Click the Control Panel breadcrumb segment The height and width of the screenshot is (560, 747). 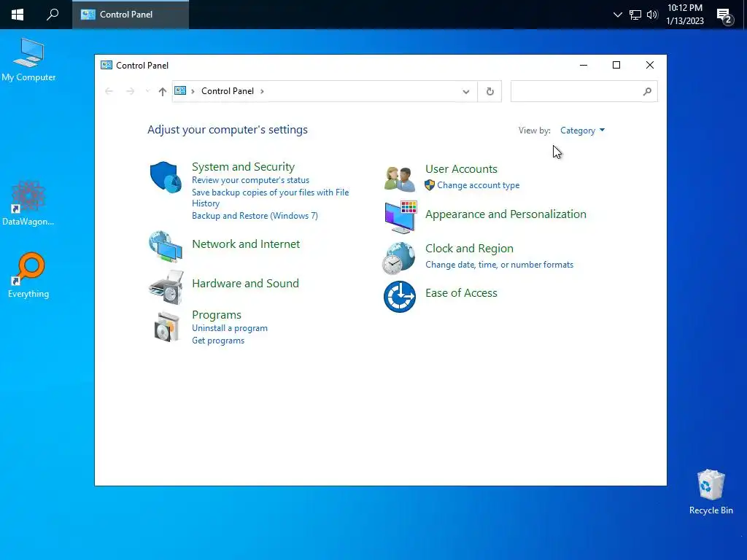[x=228, y=91]
